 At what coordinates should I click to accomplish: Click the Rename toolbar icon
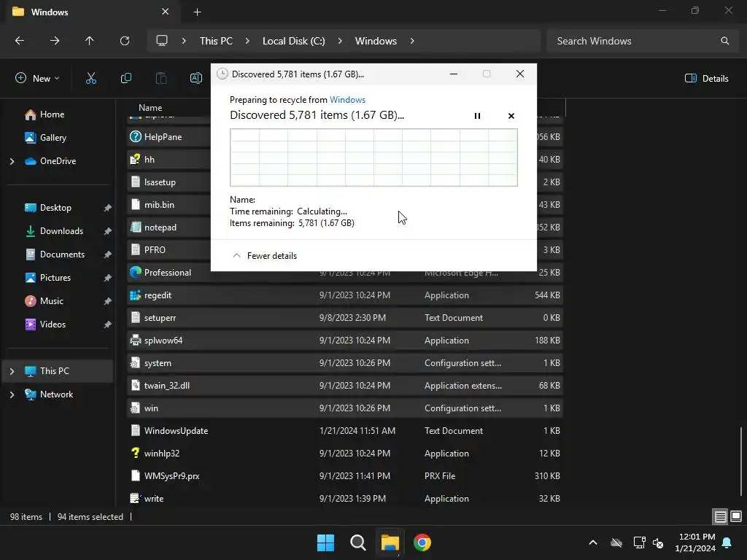tap(196, 78)
